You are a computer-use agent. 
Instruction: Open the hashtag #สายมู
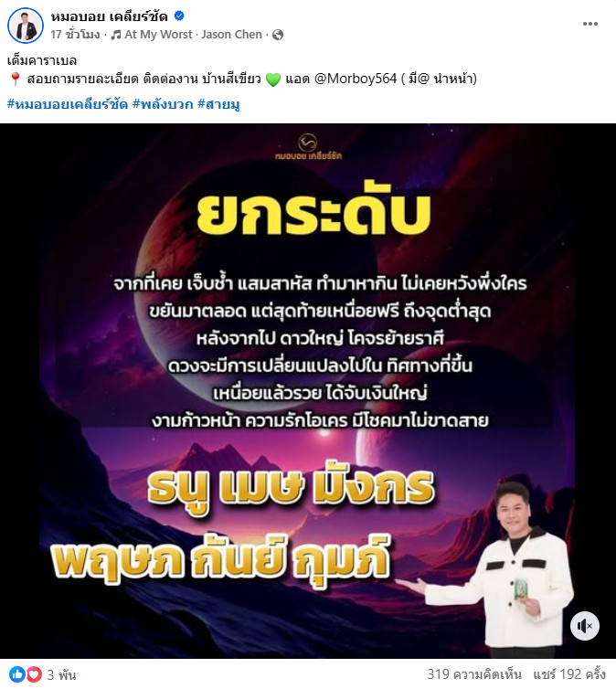point(218,104)
